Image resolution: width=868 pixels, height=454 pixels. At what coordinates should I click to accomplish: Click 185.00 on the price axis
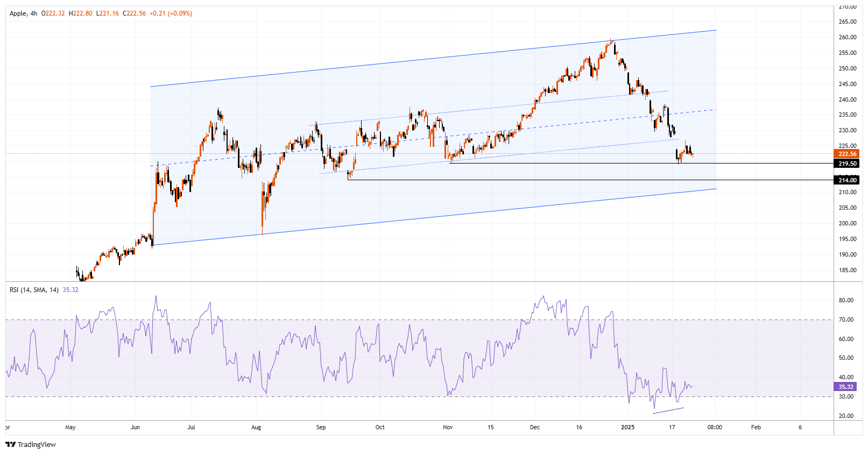[848, 271]
